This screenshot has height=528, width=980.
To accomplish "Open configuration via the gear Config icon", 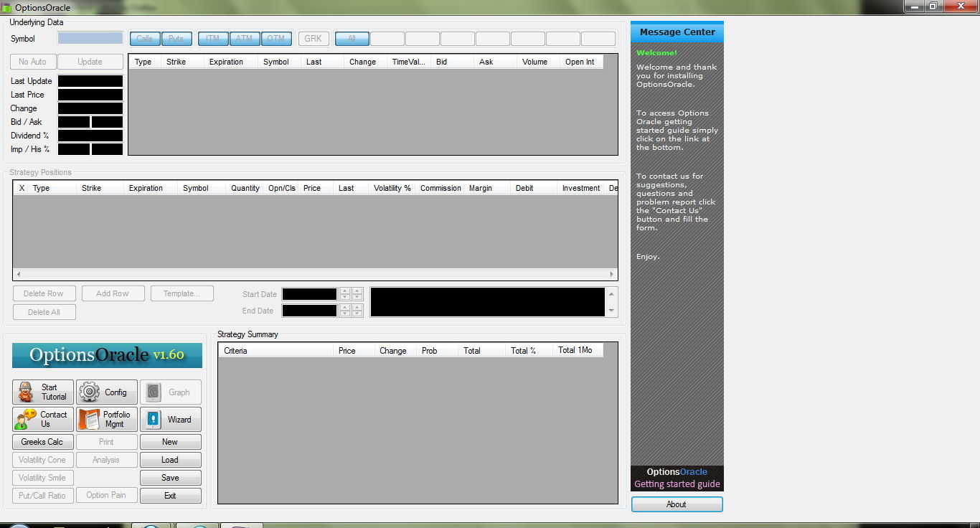I will [89, 392].
